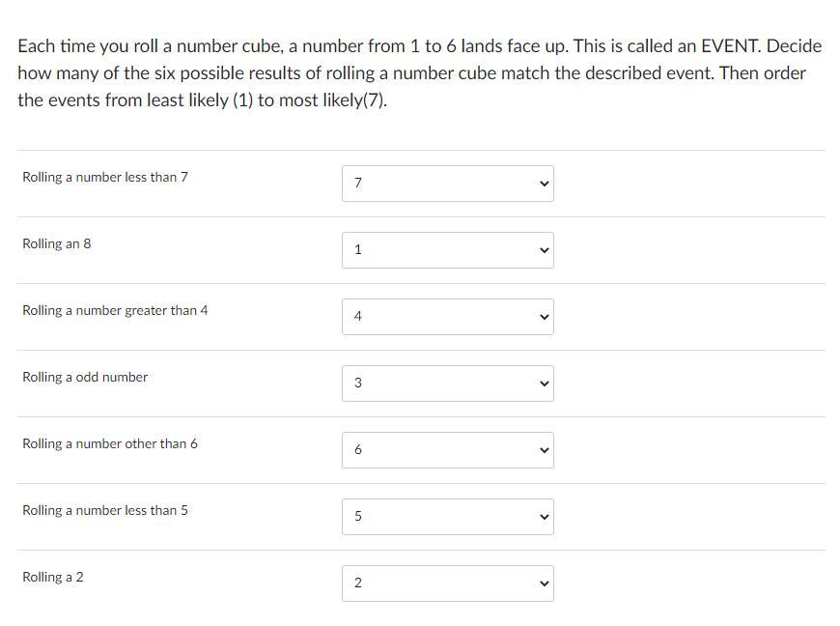This screenshot has height=626, width=840.
Task: Click the 'Rolling a odd number' event label
Action: [85, 378]
